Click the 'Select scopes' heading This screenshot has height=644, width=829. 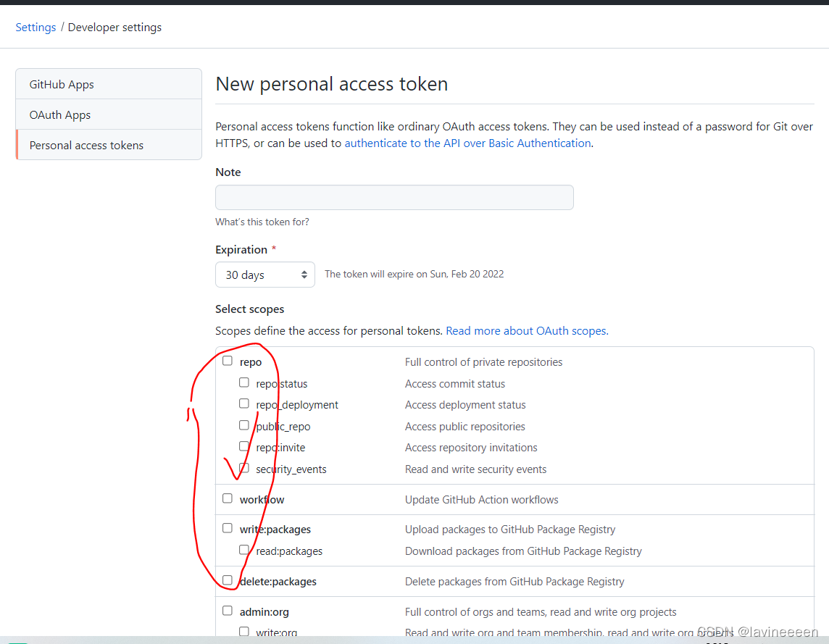(x=249, y=309)
